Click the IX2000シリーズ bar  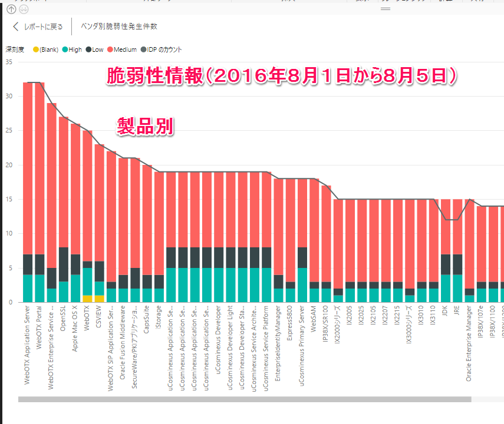[x=338, y=250]
